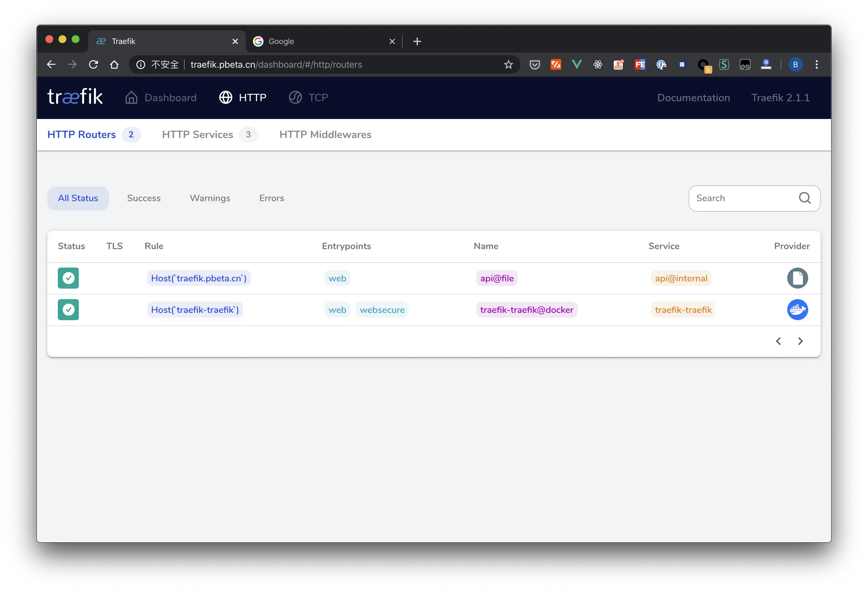Click the next page chevron
This screenshot has height=591, width=868.
(800, 341)
